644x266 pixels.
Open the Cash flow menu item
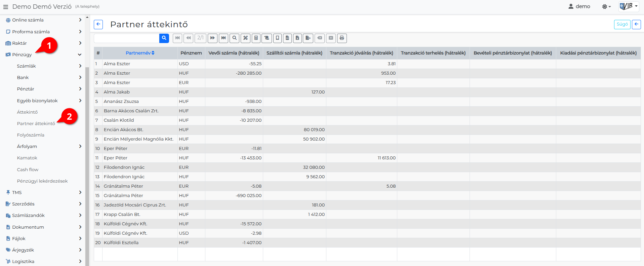(x=28, y=169)
